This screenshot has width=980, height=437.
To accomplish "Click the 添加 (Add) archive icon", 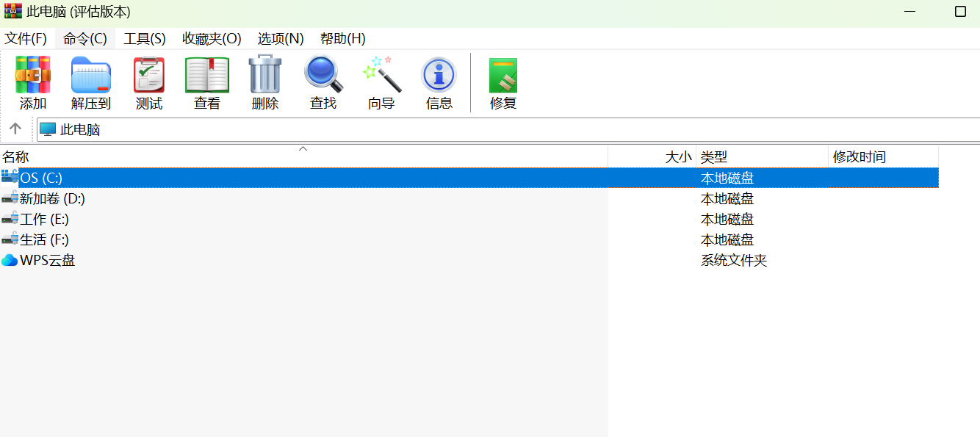I will click(x=33, y=74).
